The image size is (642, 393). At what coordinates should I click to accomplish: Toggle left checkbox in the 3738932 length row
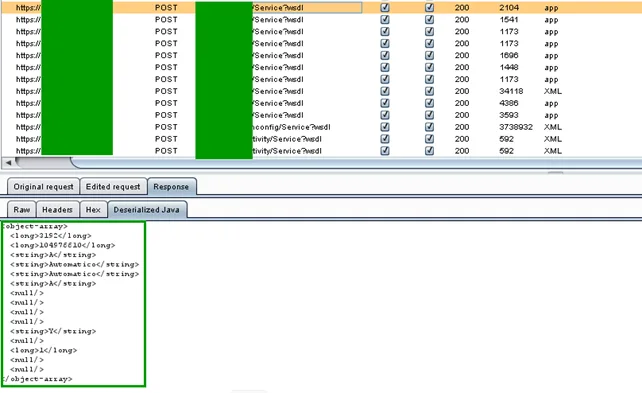(x=385, y=127)
